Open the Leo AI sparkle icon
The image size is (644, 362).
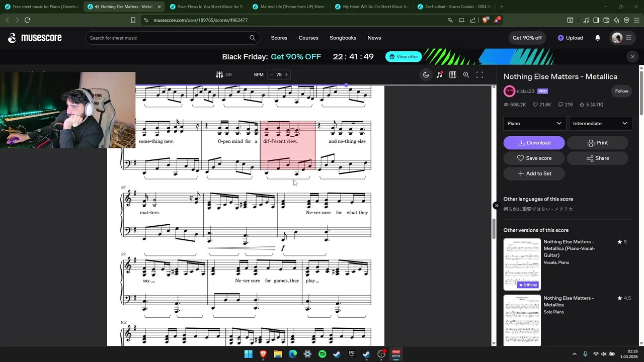(616, 20)
